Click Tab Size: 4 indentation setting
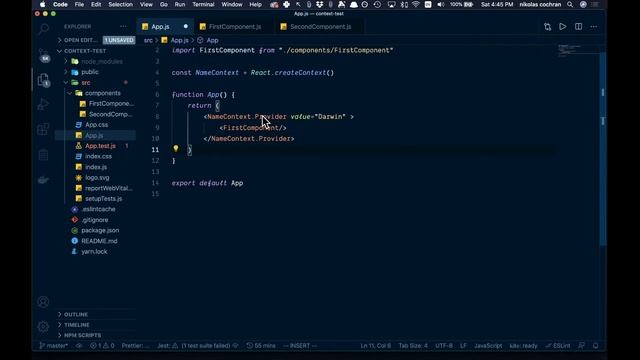640x360 pixels. (x=413, y=346)
